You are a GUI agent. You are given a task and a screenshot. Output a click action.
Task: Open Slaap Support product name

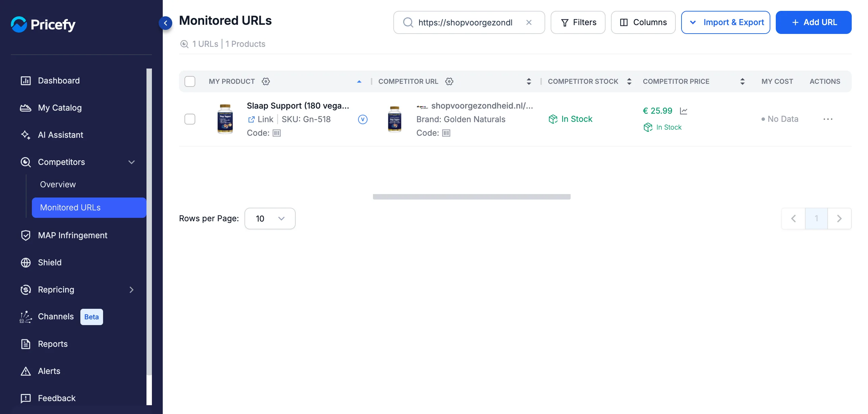tap(298, 106)
